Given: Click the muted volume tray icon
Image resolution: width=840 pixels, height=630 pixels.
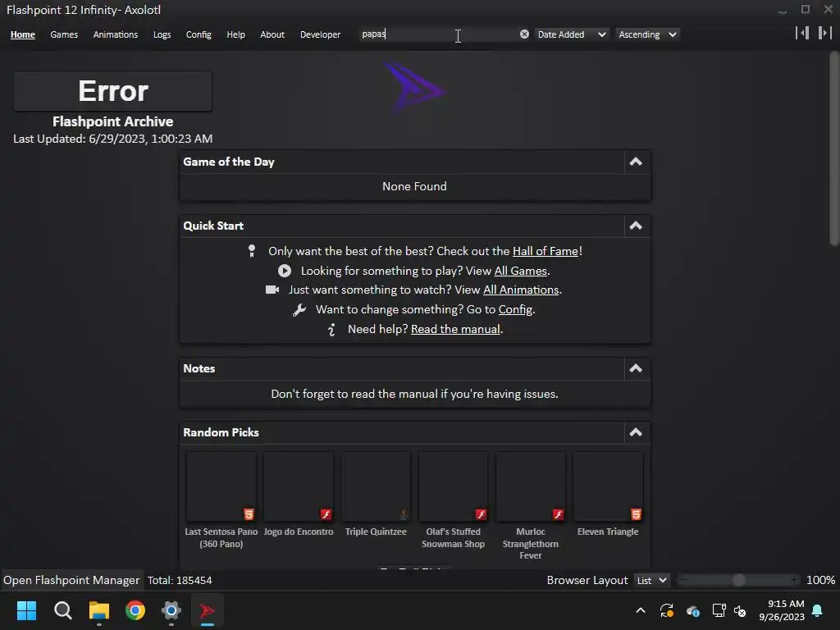Looking at the screenshot, I should (x=741, y=610).
